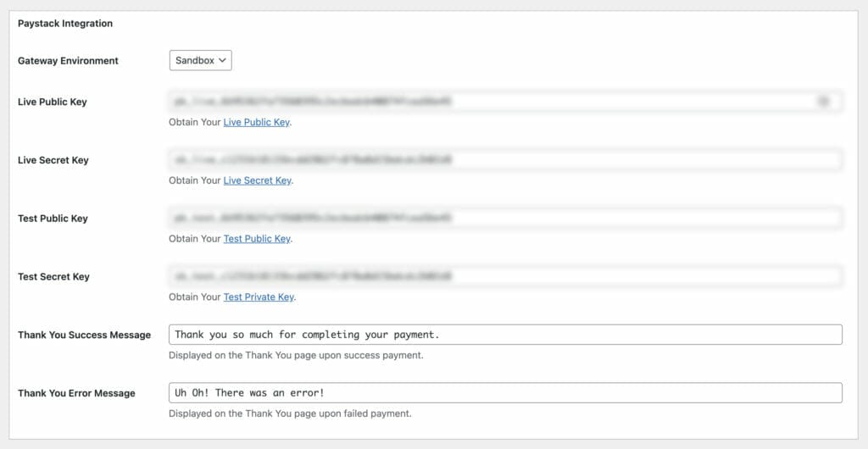
Task: Select the Thank You Error Message label
Action: pos(76,393)
